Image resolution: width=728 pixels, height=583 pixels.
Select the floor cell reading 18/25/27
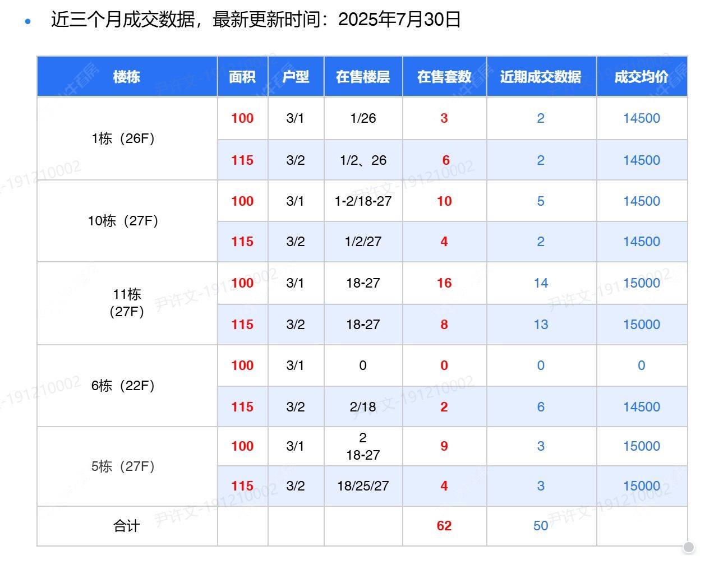point(363,486)
